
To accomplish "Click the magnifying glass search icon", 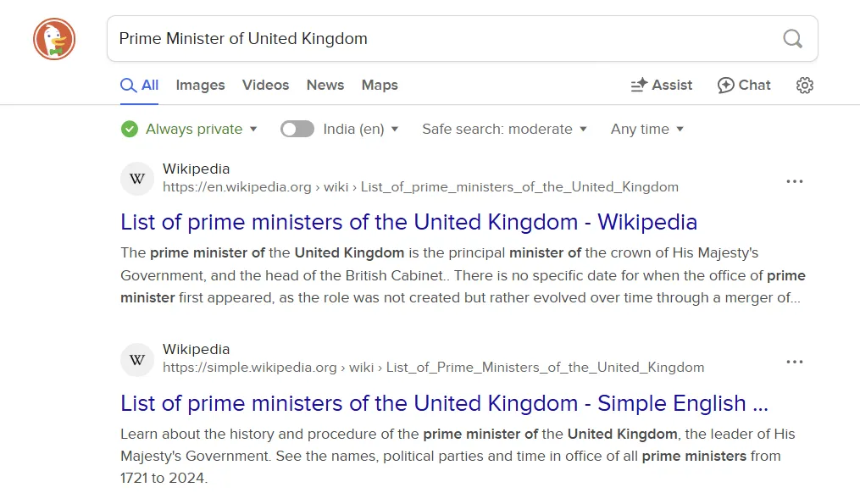I will (x=792, y=38).
